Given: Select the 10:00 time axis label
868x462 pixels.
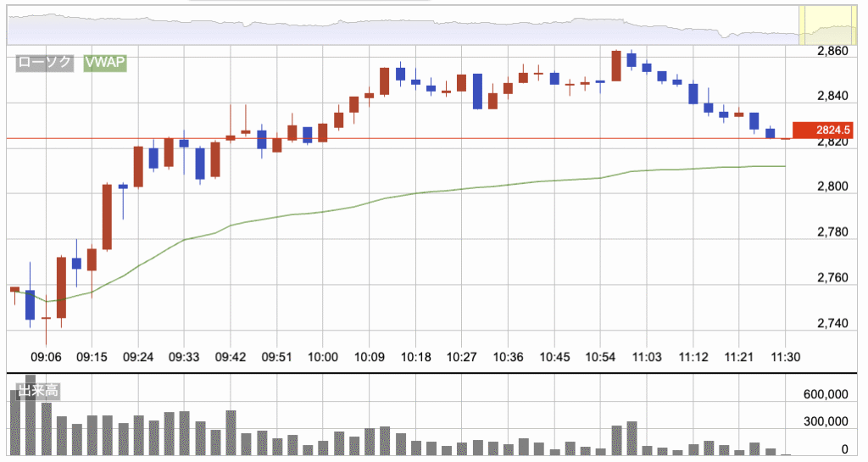Looking at the screenshot, I should coord(323,357).
